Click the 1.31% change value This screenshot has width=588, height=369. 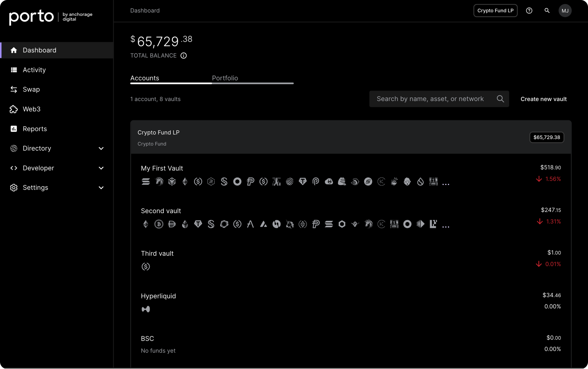553,221
